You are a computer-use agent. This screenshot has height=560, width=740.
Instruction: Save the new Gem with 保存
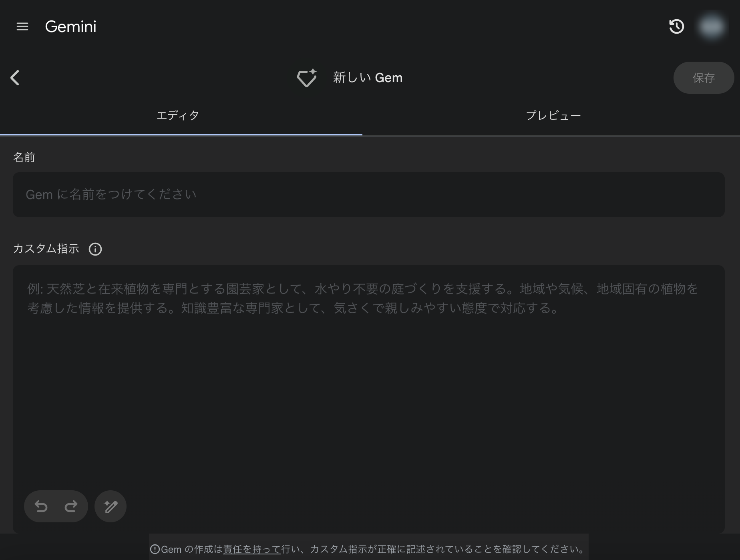704,78
